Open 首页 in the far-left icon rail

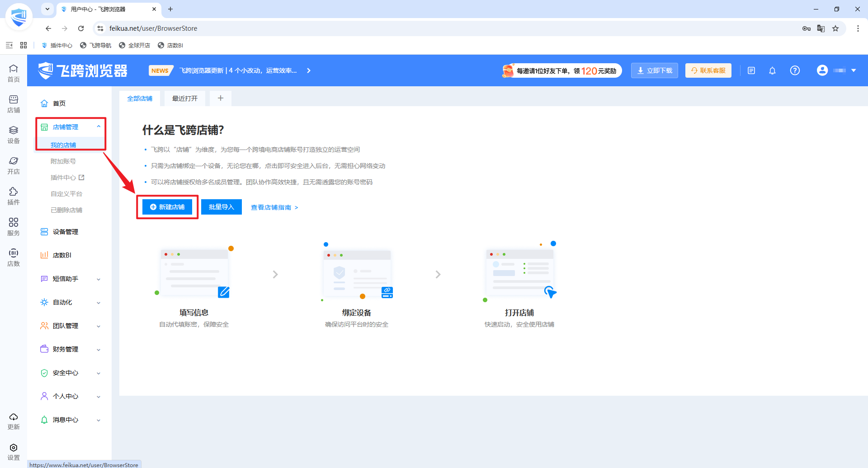coord(14,73)
